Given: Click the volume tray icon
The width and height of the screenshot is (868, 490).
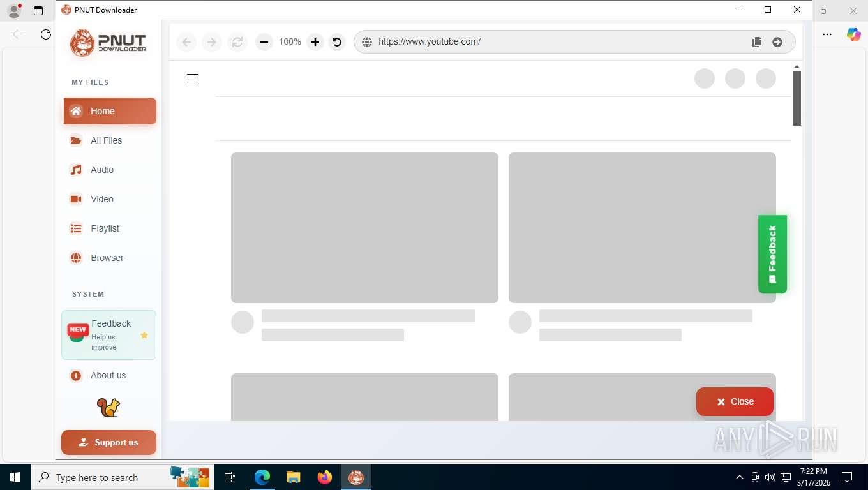Looking at the screenshot, I should (x=770, y=477).
